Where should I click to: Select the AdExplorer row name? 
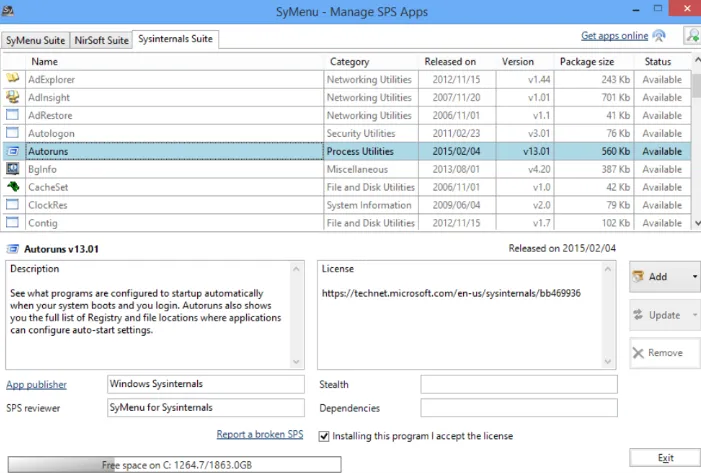[51, 80]
